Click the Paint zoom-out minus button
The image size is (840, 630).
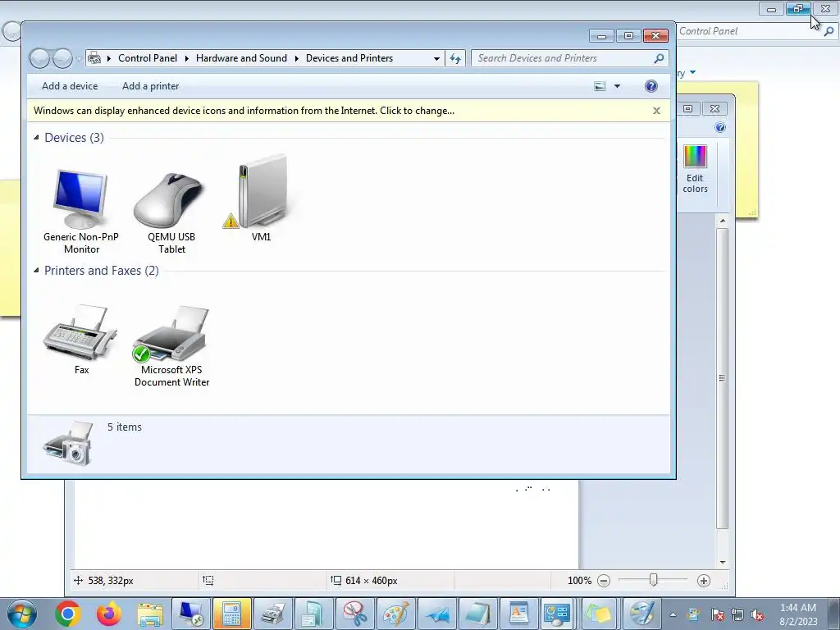pos(604,580)
